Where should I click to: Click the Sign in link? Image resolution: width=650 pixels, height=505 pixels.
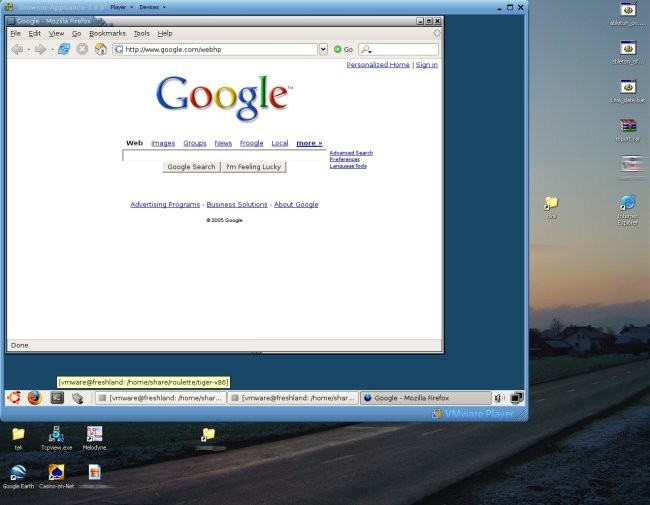coord(427,65)
